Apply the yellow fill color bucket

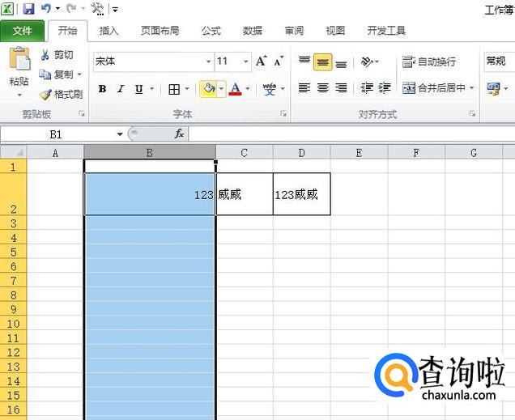[209, 88]
